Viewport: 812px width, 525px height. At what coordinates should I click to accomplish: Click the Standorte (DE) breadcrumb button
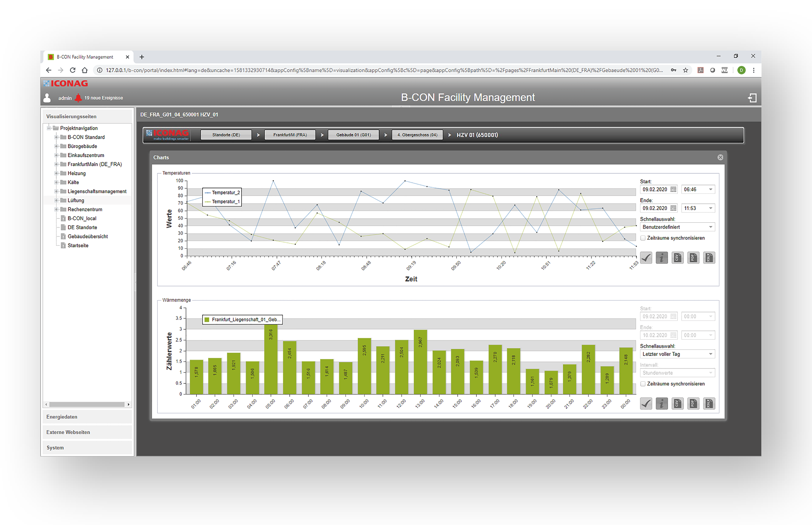click(226, 135)
